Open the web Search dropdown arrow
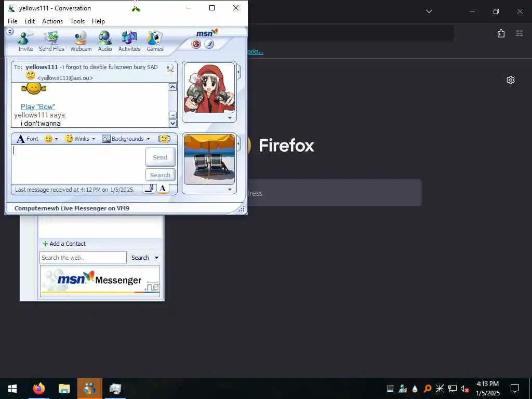Image resolution: width=532 pixels, height=399 pixels. point(156,258)
